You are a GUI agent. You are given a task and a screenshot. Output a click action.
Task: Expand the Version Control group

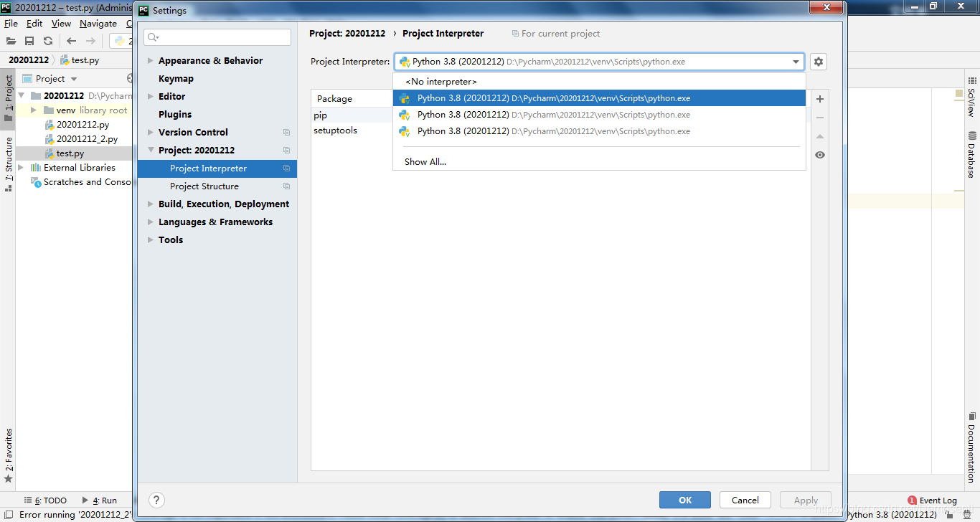point(150,133)
